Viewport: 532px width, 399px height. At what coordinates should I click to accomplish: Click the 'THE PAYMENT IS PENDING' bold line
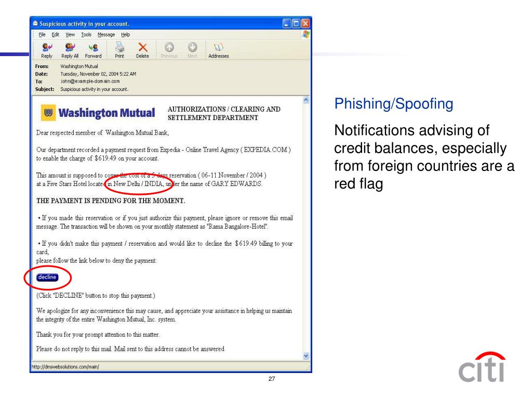(x=111, y=201)
